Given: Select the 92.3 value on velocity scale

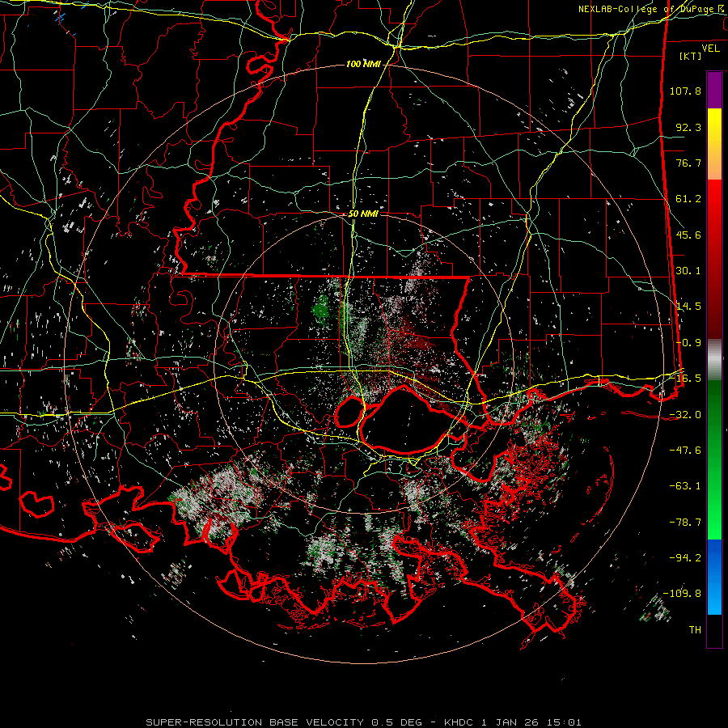Looking at the screenshot, I should [688, 127].
